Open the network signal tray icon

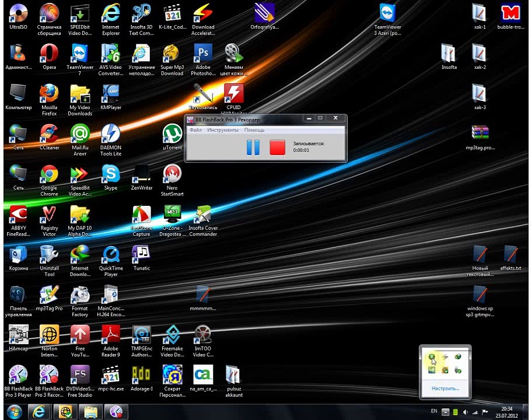(475, 412)
